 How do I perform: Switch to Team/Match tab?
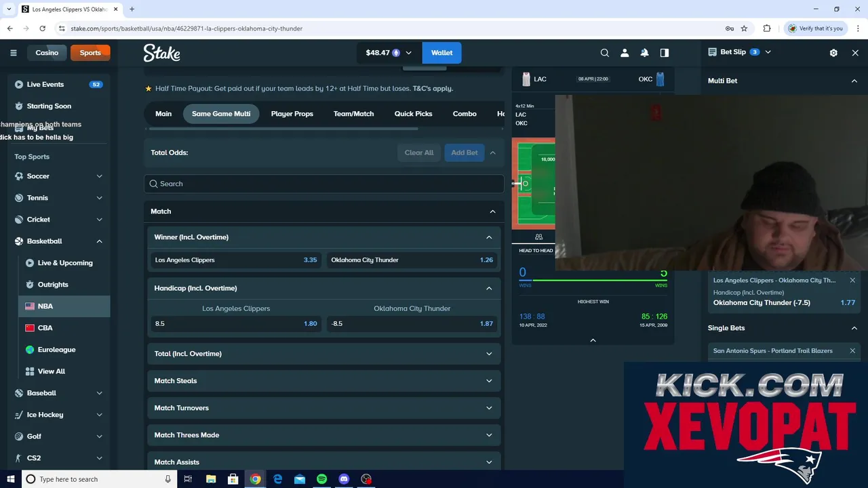(x=353, y=114)
